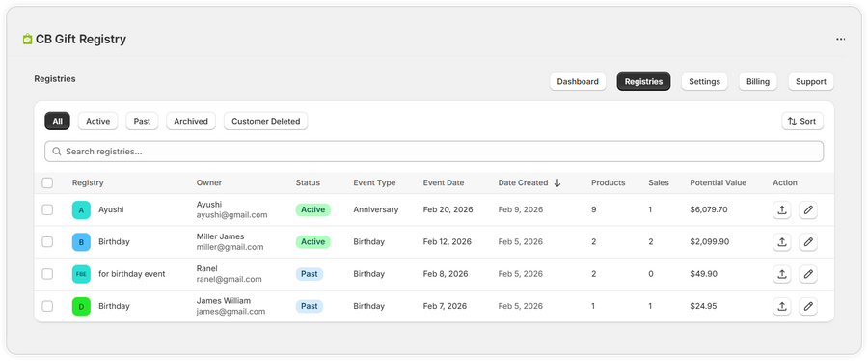
Task: Click the ranel@gmail.com email
Action: pos(230,280)
